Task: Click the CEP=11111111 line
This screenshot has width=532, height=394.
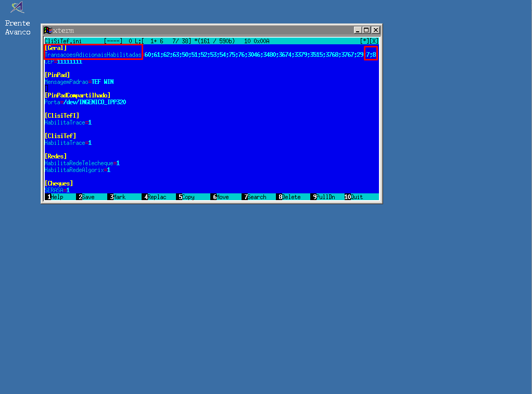Action: coord(64,61)
